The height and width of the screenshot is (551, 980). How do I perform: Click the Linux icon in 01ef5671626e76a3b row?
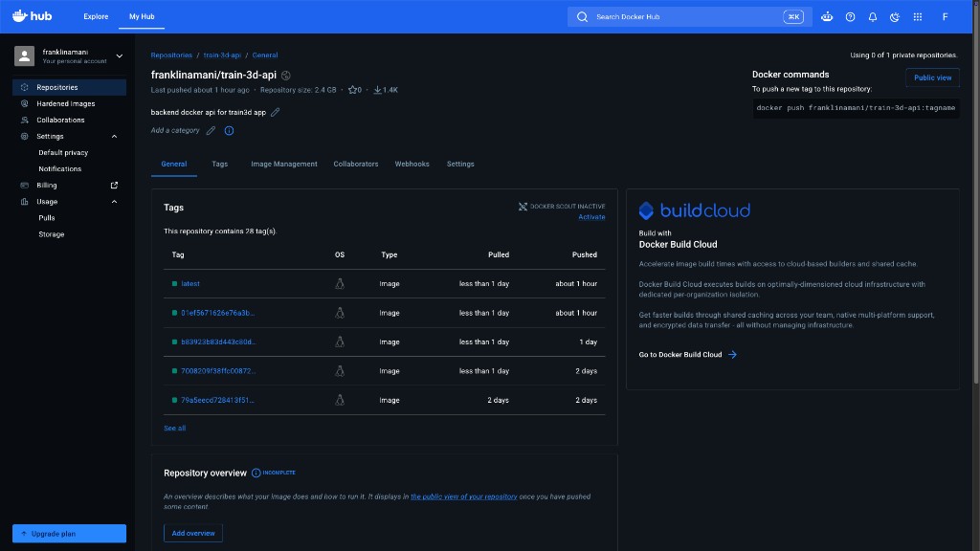point(340,313)
